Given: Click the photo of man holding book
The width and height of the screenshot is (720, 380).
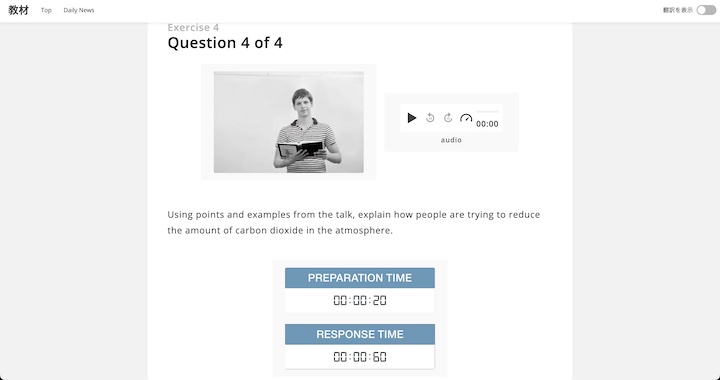Looking at the screenshot, I should pos(288,122).
